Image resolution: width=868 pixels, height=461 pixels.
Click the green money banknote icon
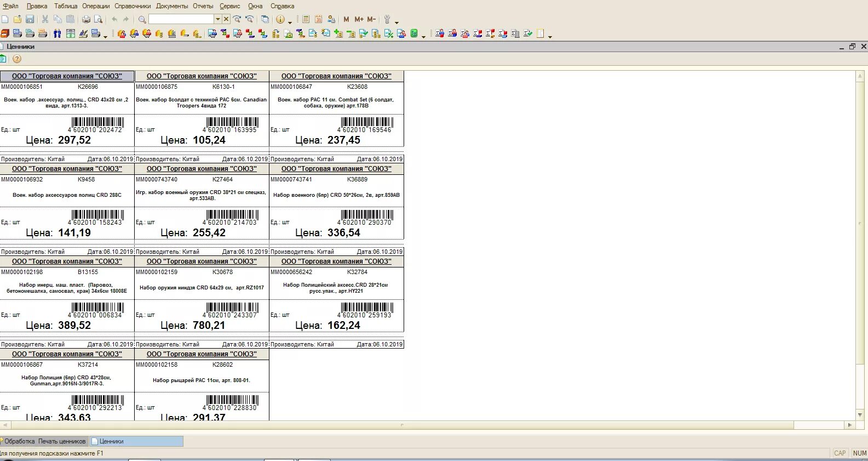coord(71,33)
